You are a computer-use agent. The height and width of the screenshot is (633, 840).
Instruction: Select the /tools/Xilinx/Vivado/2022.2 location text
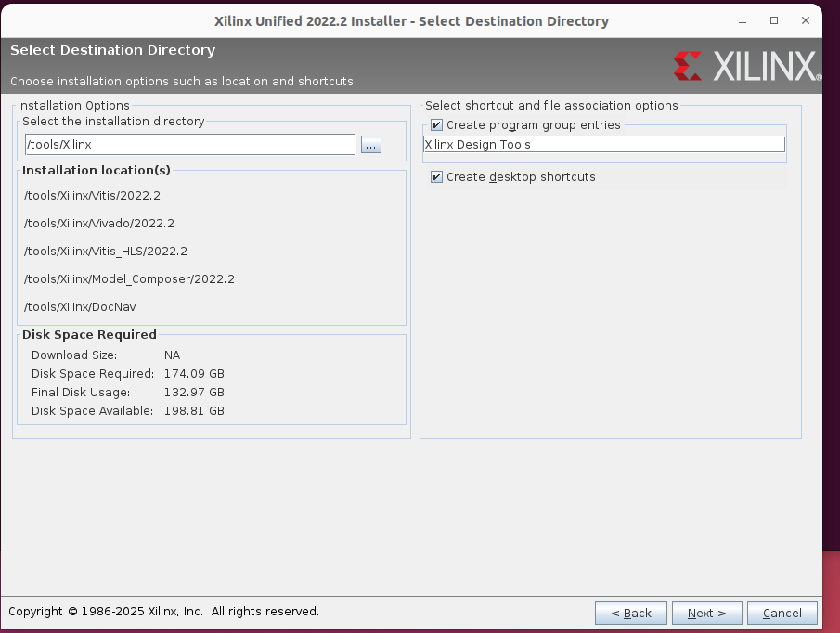99,224
